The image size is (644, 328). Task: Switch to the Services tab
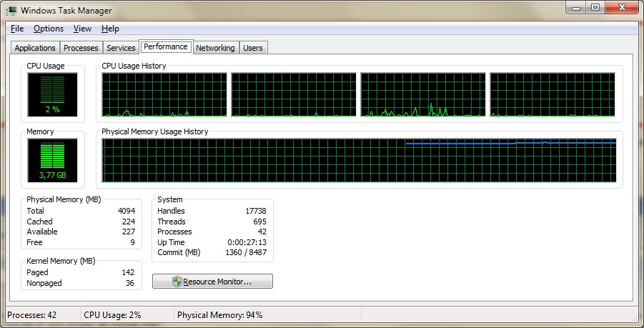pyautogui.click(x=121, y=48)
